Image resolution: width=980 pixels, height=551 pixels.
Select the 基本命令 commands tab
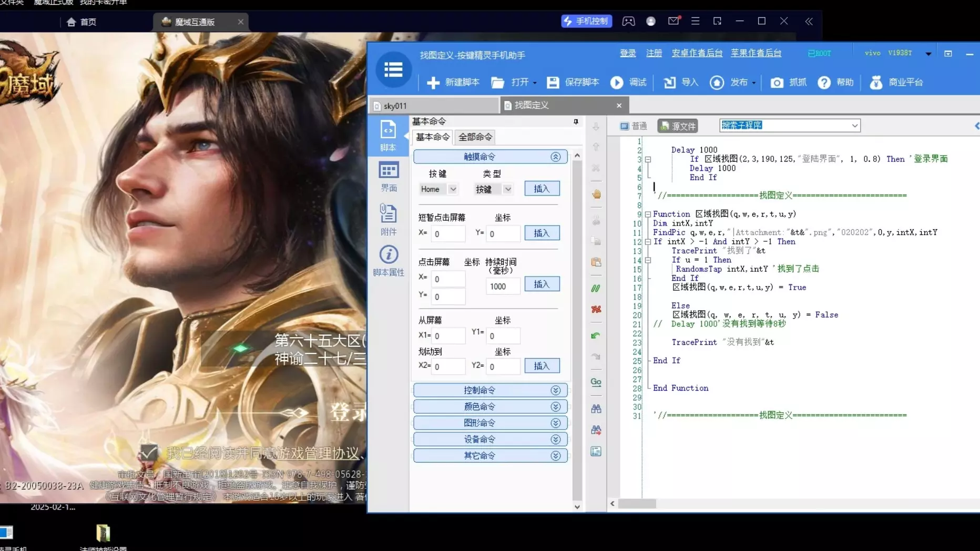pyautogui.click(x=433, y=137)
